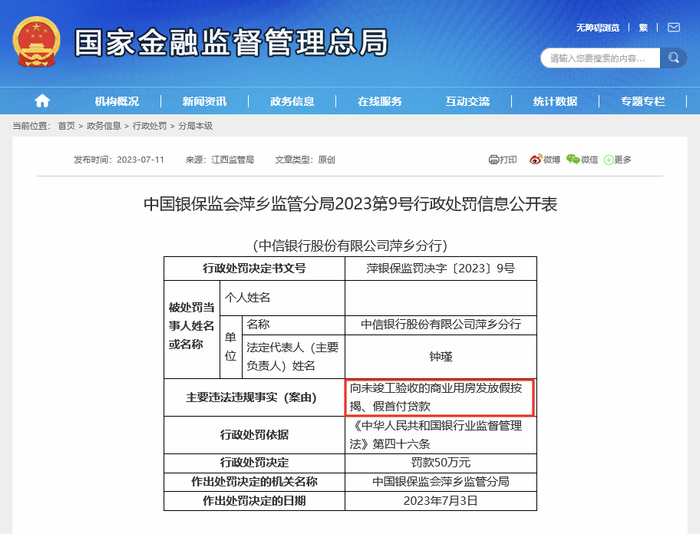Screen dimensions: 700x534
Task: Click the 法定代表人 label cell
Action: [293, 356]
